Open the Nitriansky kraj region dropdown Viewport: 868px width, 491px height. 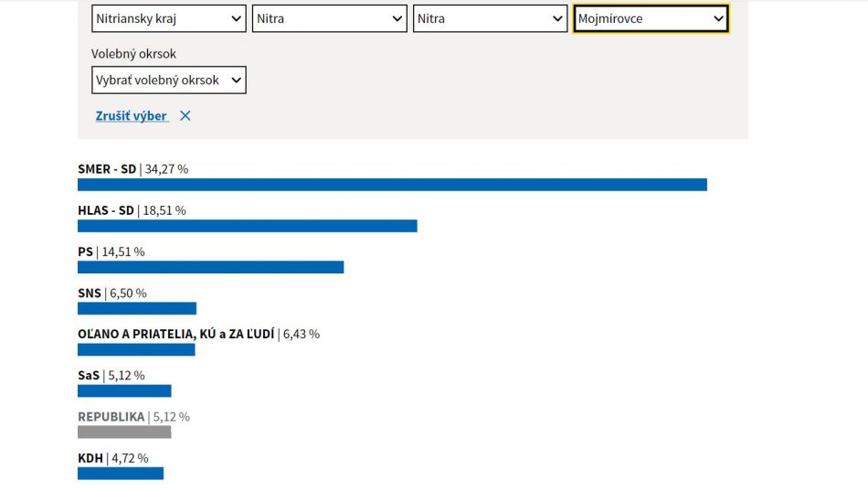pyautogui.click(x=168, y=18)
